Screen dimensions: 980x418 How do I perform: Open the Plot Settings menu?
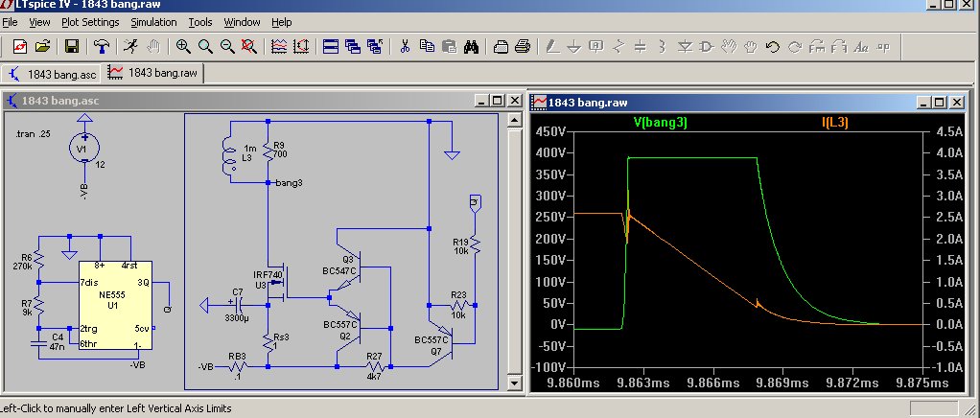pyautogui.click(x=90, y=21)
